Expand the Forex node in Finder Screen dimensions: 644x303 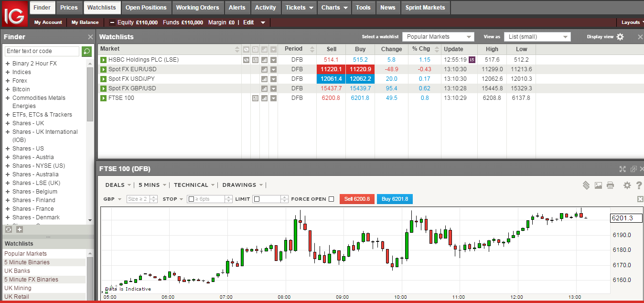[8, 81]
